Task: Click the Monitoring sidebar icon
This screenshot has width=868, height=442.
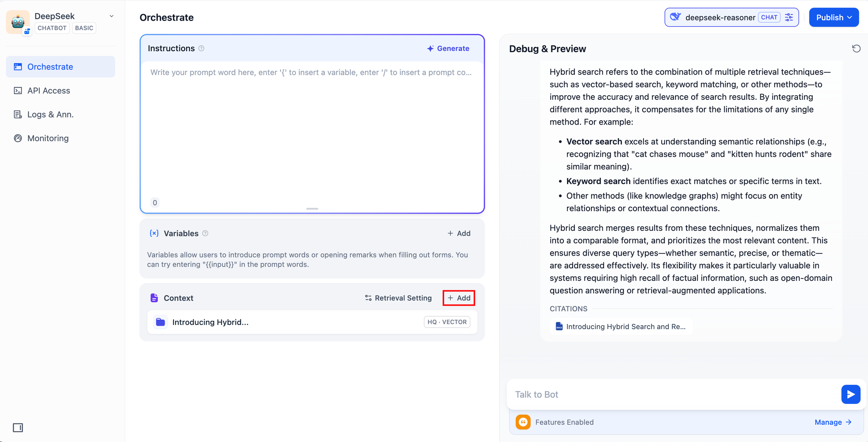Action: coord(16,138)
